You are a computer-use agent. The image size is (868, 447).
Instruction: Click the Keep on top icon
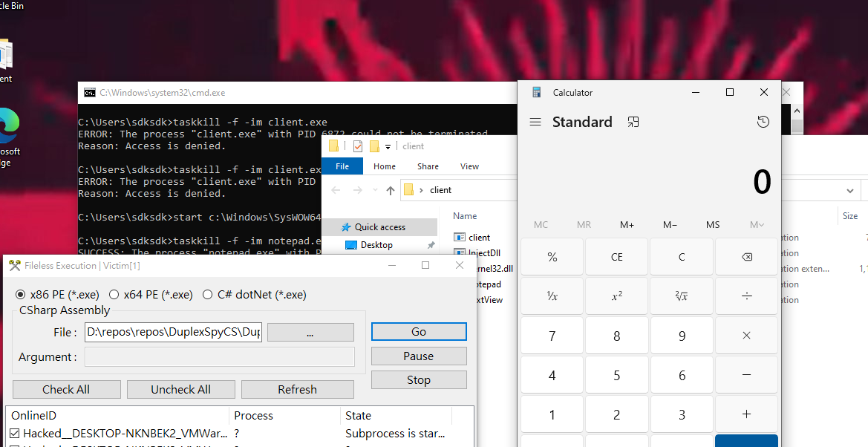(633, 122)
